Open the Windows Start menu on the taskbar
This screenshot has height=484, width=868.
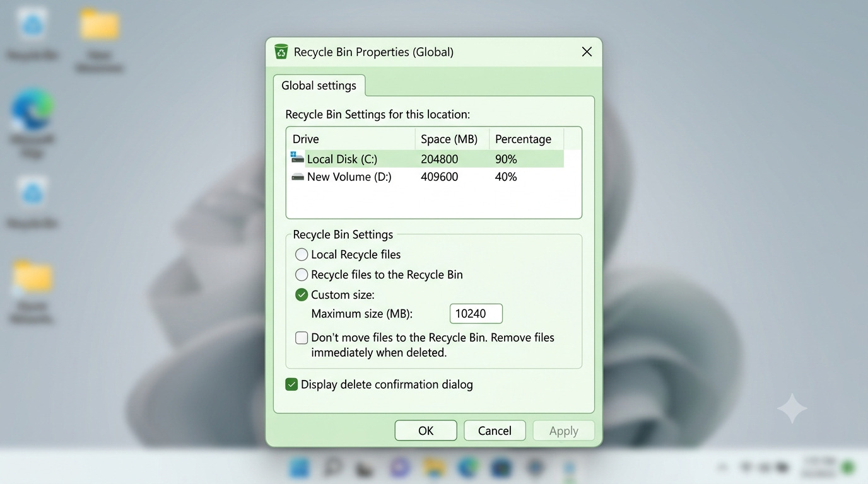coord(299,468)
